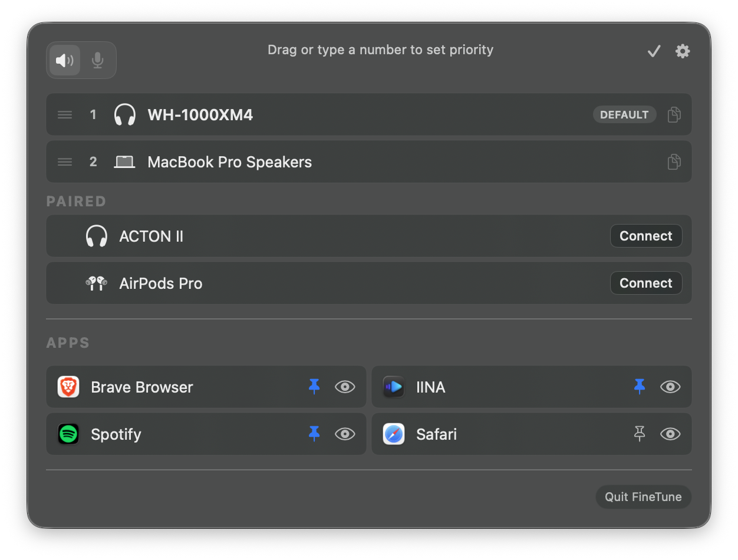Select the speaker output tab icon
The image size is (738, 560).
[x=64, y=60]
